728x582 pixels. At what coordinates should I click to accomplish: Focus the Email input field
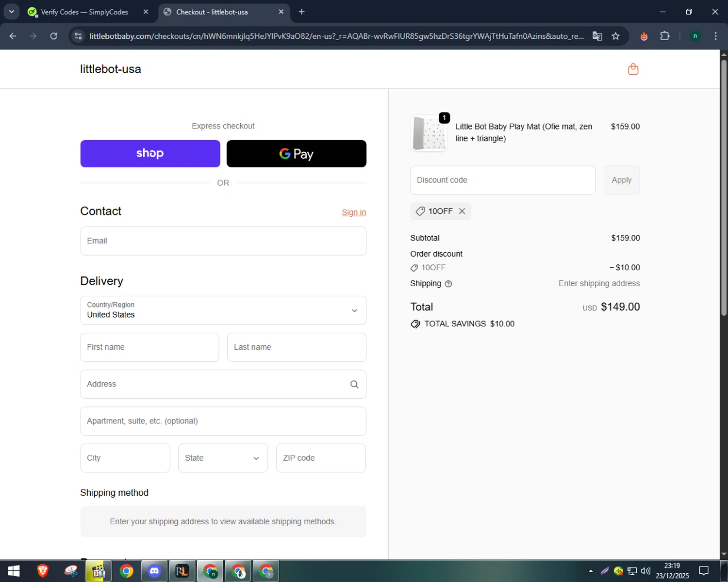click(223, 241)
